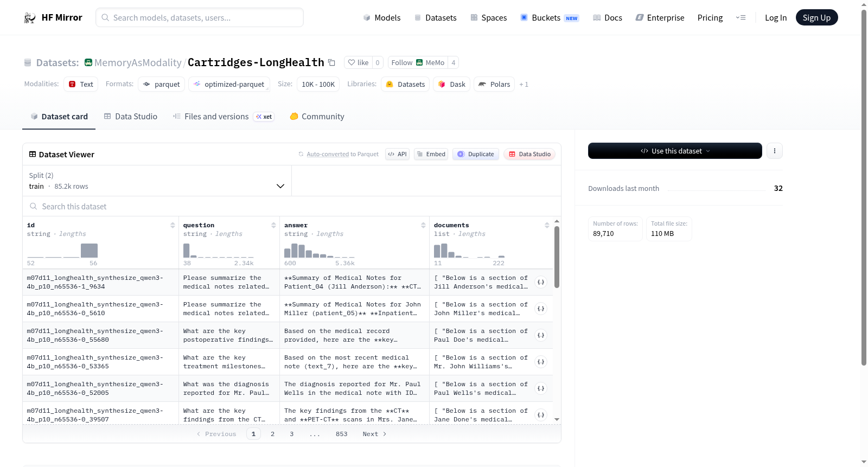The width and height of the screenshot is (868, 467).
Task: Open the Split train dropdown
Action: pyautogui.click(x=157, y=181)
